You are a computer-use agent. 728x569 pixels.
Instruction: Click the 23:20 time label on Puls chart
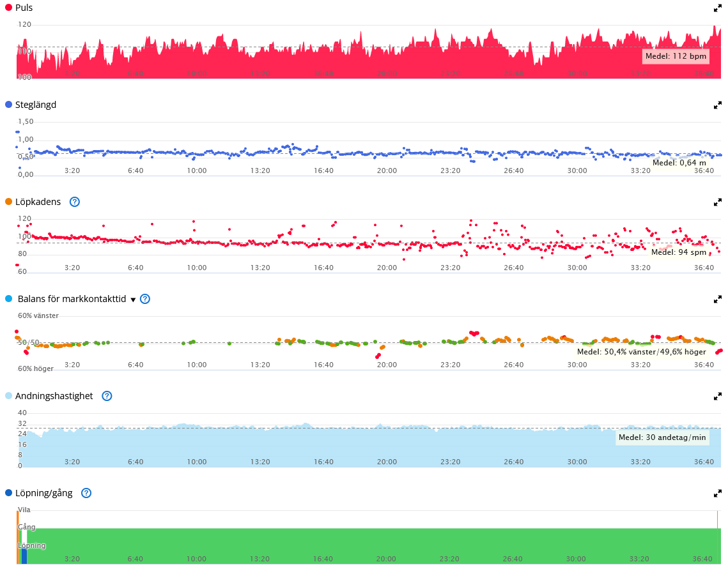tap(451, 73)
